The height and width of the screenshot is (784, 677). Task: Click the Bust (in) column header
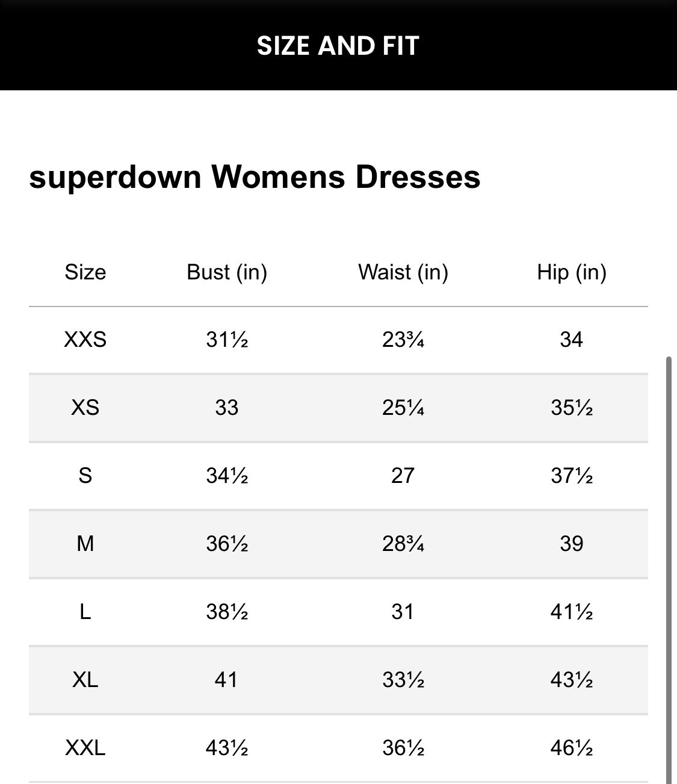click(x=227, y=272)
